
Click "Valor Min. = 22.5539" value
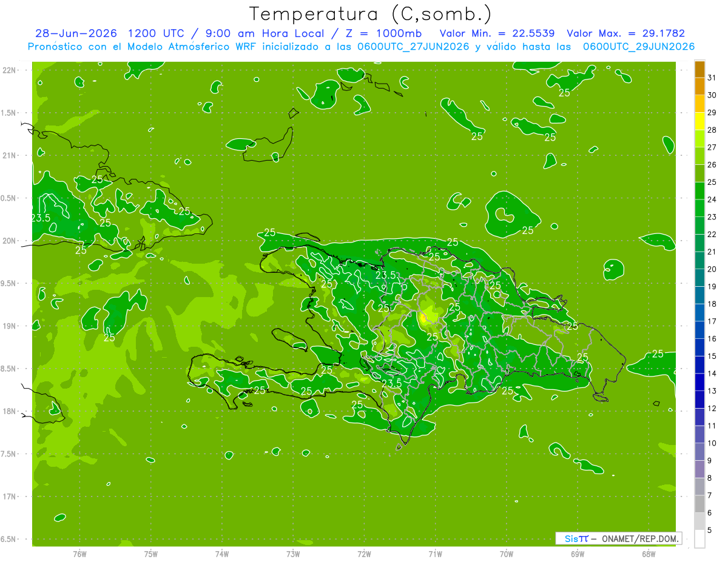[497, 33]
